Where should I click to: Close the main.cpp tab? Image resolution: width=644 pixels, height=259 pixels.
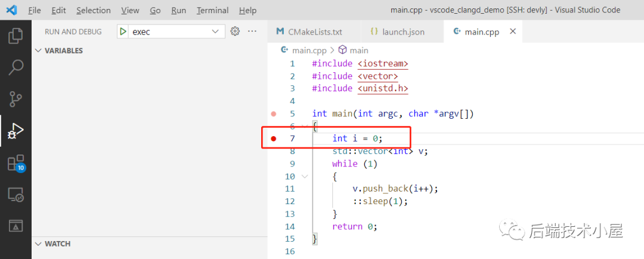pyautogui.click(x=513, y=31)
